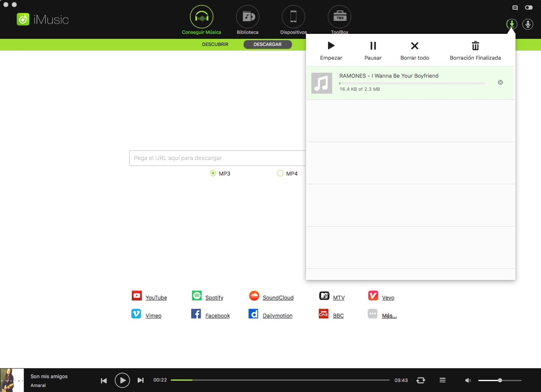Screen dimensions: 541x392
Task: Toggle the switch icon at top right
Action: point(528,7)
